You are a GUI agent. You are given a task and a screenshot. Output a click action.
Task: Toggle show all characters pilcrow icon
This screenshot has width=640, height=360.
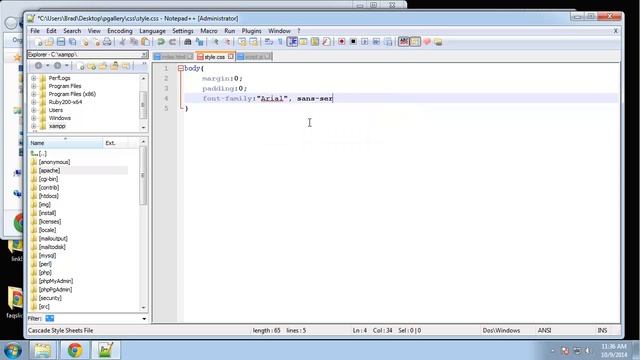(x=280, y=42)
